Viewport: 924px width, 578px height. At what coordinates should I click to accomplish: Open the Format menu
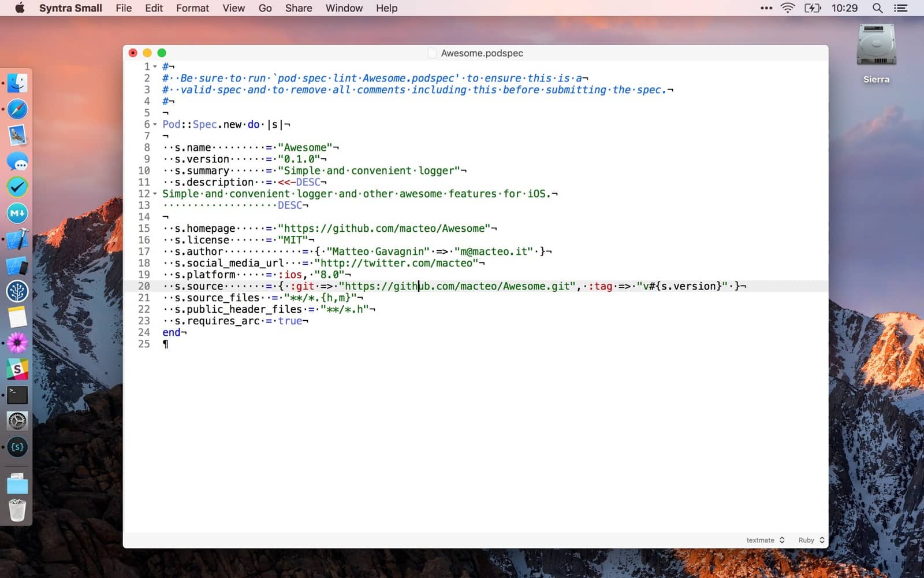pyautogui.click(x=192, y=8)
